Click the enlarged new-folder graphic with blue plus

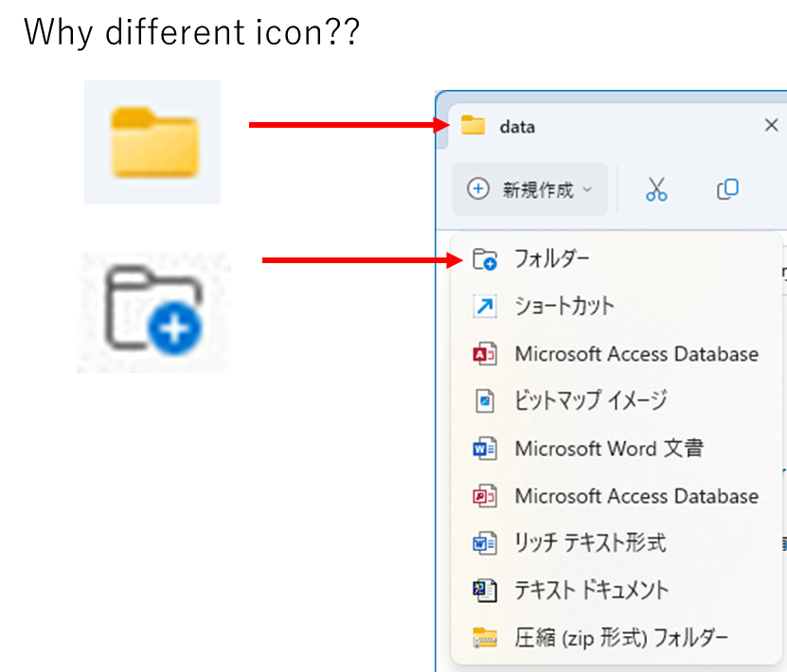click(x=153, y=310)
